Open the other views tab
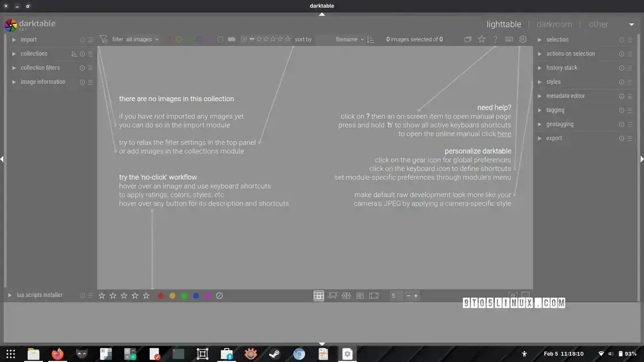The image size is (644, 362). pyautogui.click(x=598, y=24)
